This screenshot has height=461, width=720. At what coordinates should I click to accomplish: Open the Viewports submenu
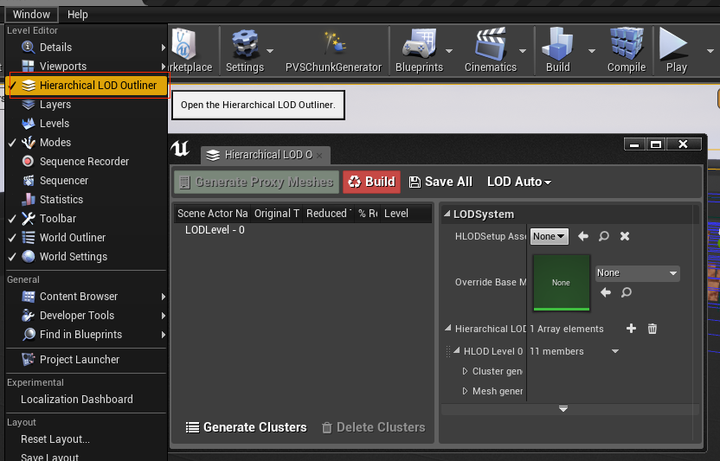(86, 66)
